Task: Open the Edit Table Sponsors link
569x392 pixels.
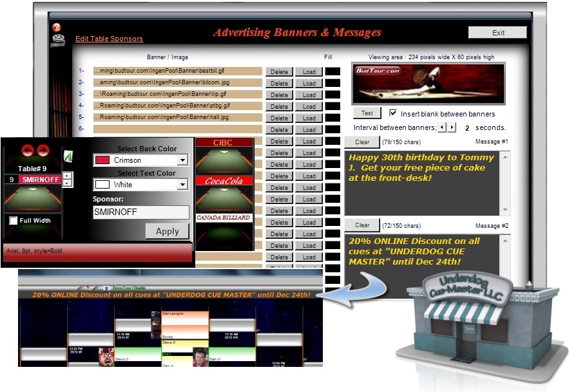Action: pyautogui.click(x=109, y=39)
